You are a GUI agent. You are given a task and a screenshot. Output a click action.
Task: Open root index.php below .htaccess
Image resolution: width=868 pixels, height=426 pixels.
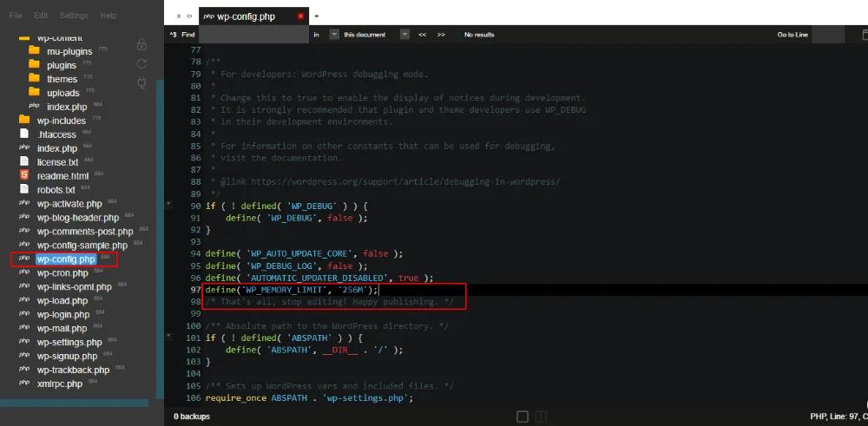tap(57, 148)
